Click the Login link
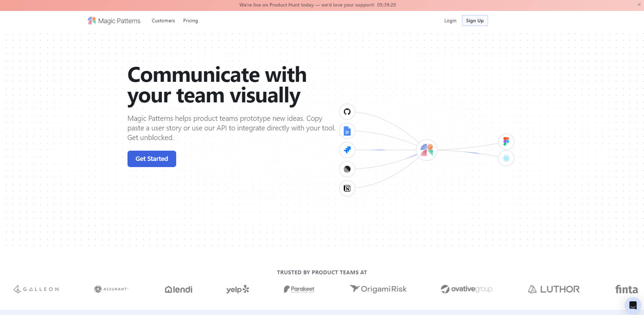644x315 pixels. tap(450, 21)
